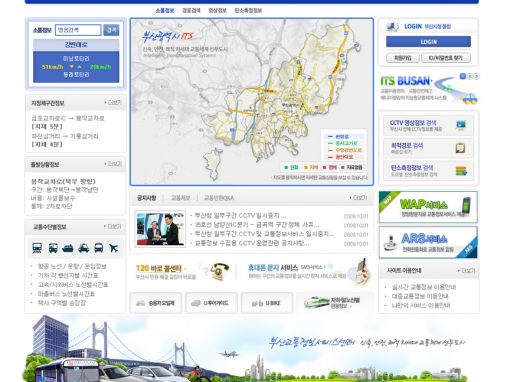
Task: Click the bicycle icon on U BIKE button
Action: tap(257, 303)
